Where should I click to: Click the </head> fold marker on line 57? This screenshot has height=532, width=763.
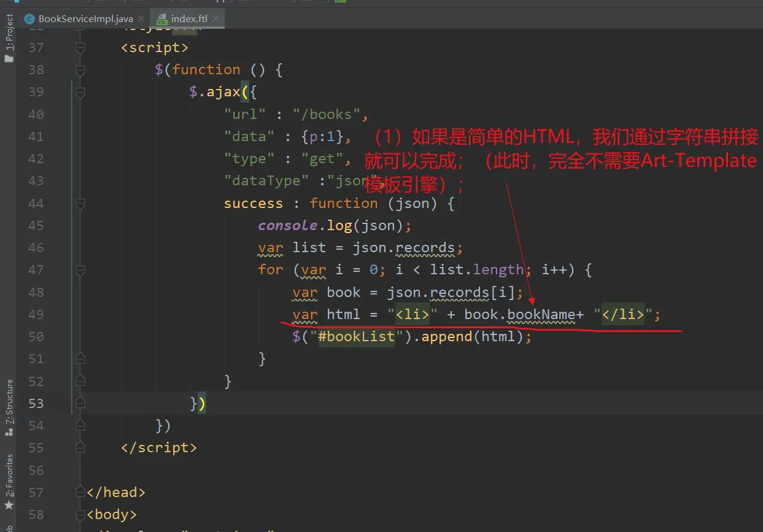click(x=80, y=492)
